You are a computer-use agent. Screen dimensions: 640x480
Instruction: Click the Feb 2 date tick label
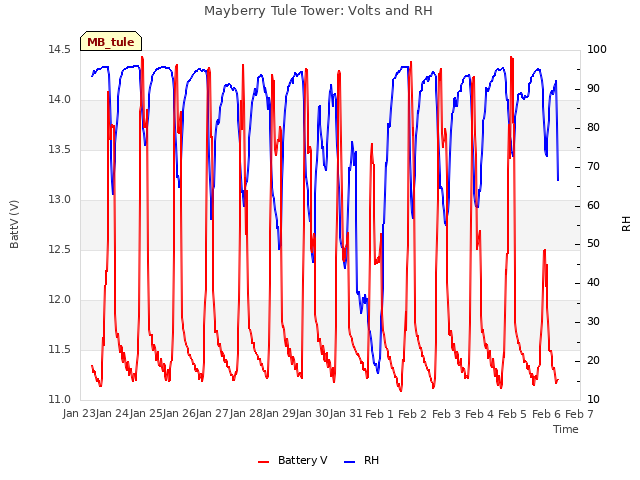click(x=412, y=414)
